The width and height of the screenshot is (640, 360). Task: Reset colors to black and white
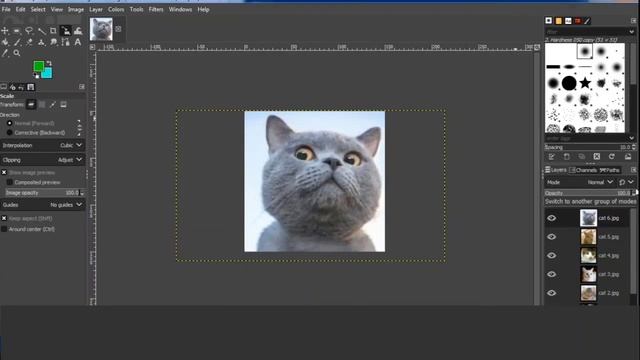pyautogui.click(x=37, y=76)
